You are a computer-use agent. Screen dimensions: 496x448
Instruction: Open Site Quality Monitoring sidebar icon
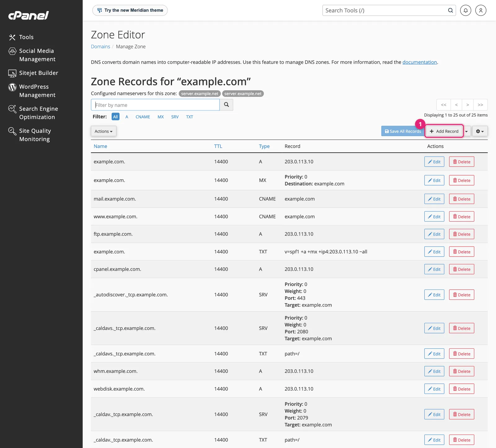[12, 131]
